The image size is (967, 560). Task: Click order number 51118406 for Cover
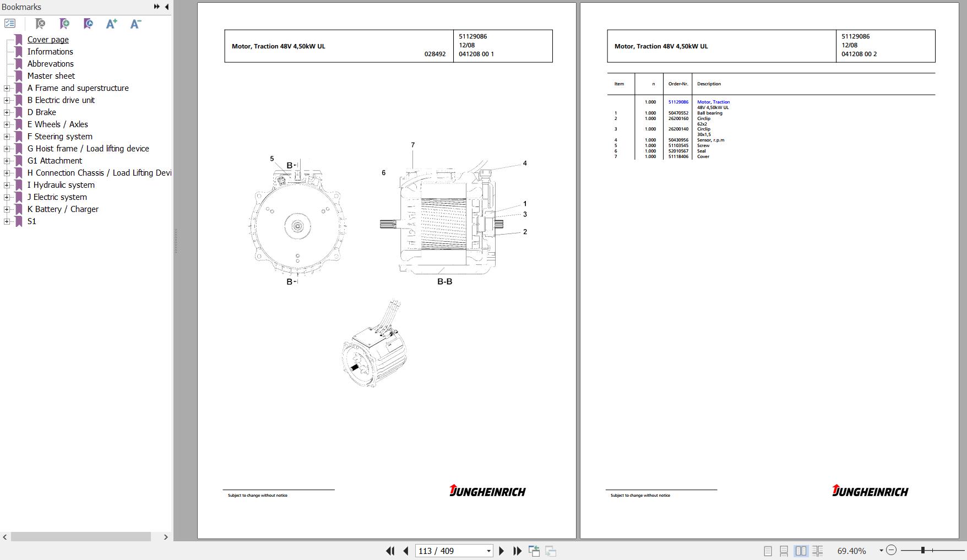pyautogui.click(x=678, y=156)
